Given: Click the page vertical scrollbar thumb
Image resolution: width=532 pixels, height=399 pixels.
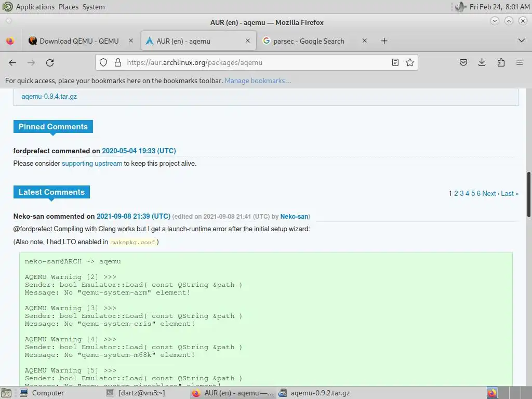Looking at the screenshot, I should 528,194.
